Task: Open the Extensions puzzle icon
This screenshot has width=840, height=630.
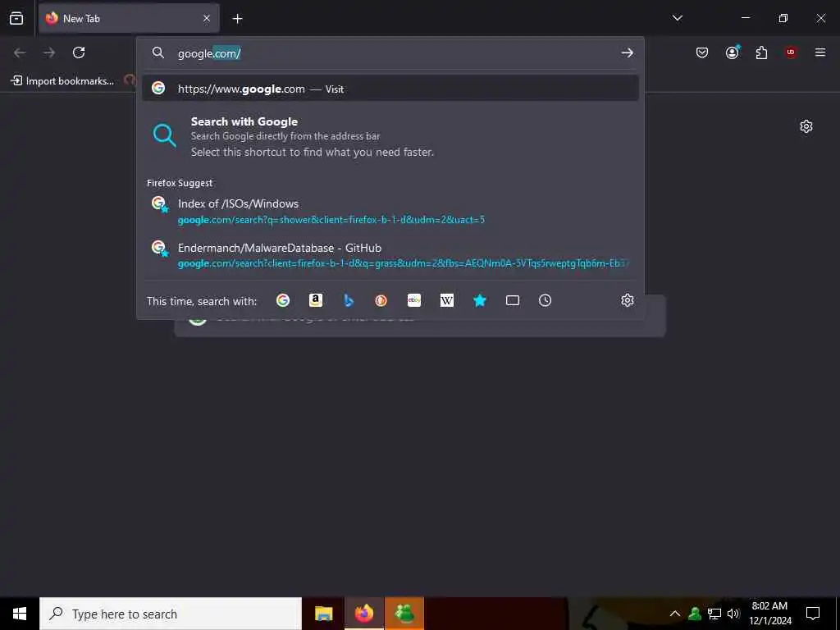Action: click(x=761, y=52)
